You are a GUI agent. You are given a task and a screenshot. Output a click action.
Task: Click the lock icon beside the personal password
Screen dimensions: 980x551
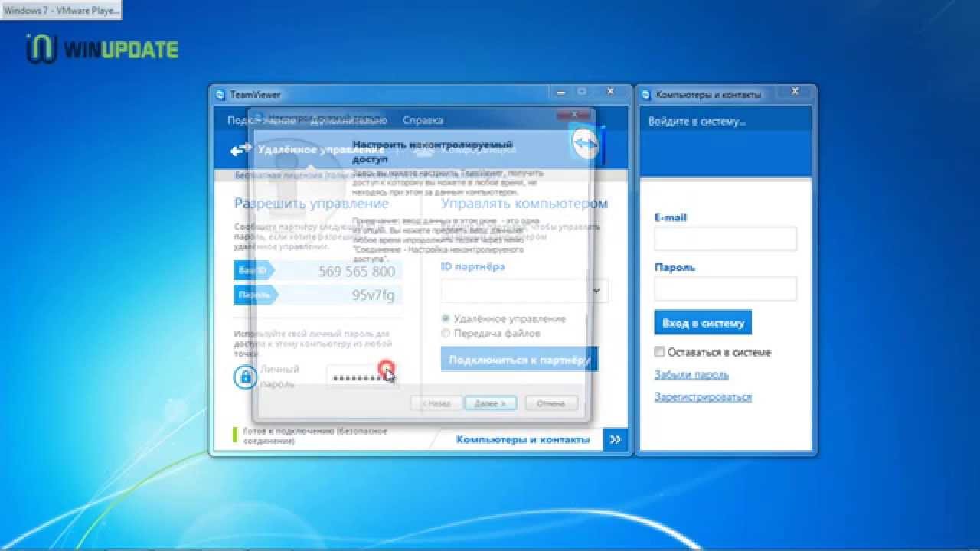[245, 376]
